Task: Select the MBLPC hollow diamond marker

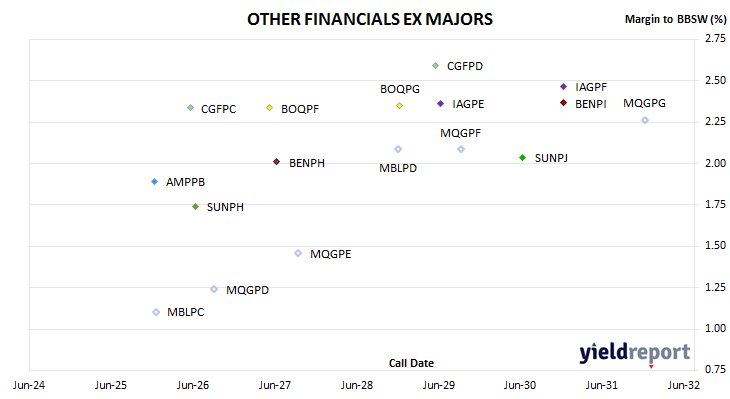Action: (156, 312)
